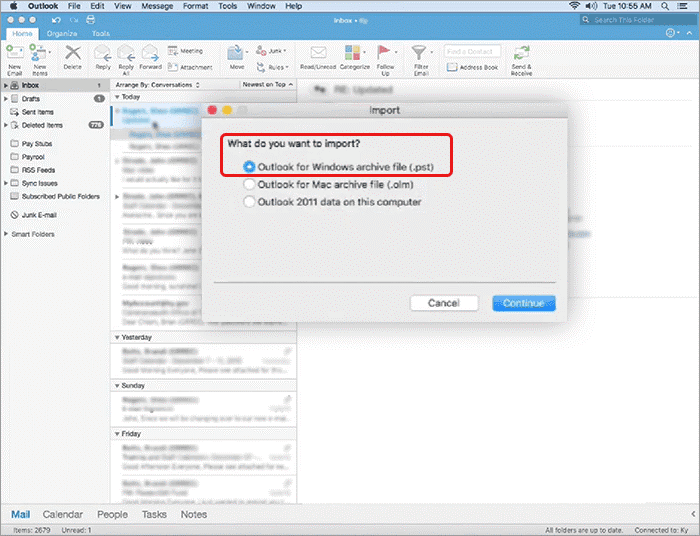Click the Meeting icon in ribbon
The width and height of the screenshot is (700, 536).
tap(173, 51)
